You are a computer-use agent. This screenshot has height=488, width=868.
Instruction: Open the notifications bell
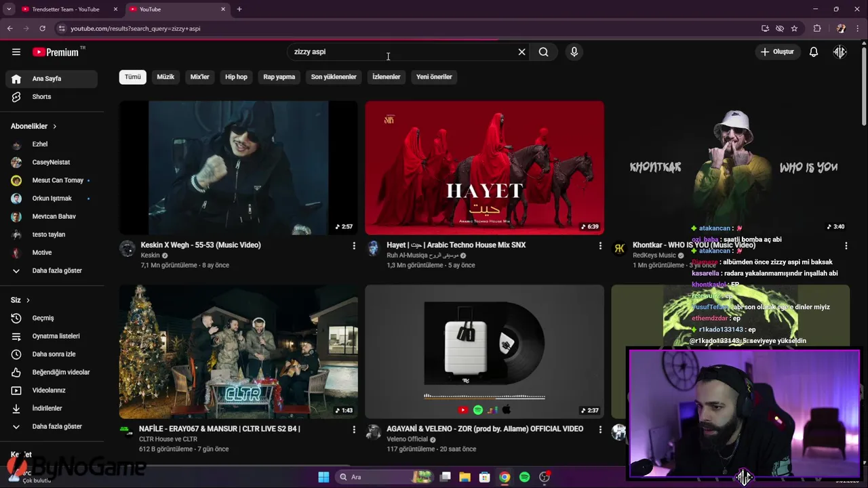(x=814, y=52)
